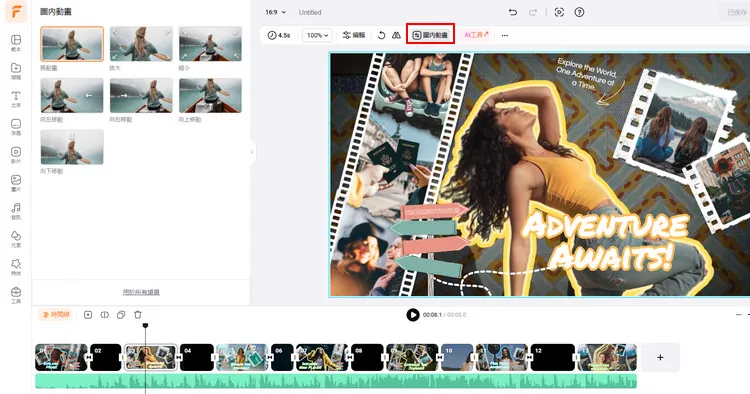The image size is (750, 394).
Task: Set scene duration via 4.5s clock
Action: pyautogui.click(x=279, y=35)
